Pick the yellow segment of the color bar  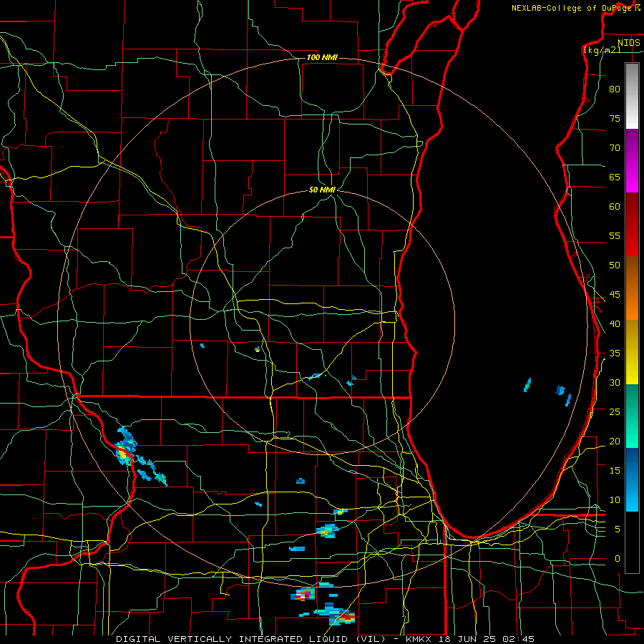pyautogui.click(x=632, y=352)
